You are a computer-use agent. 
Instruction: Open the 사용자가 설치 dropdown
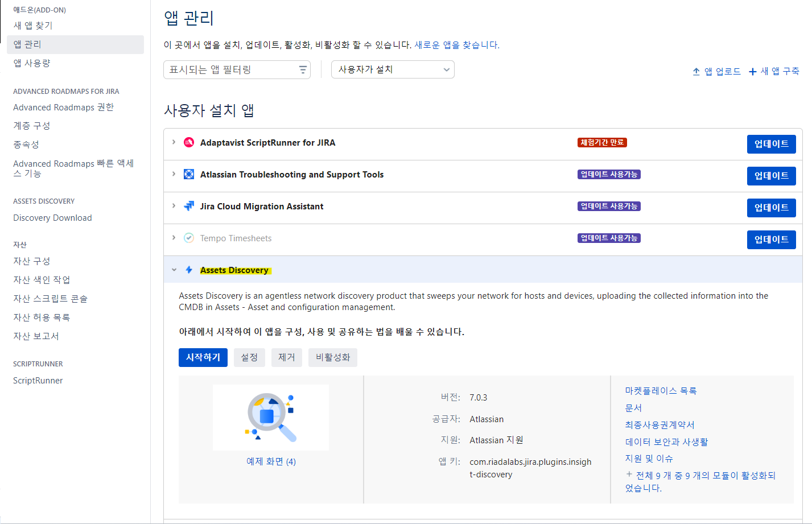click(393, 69)
